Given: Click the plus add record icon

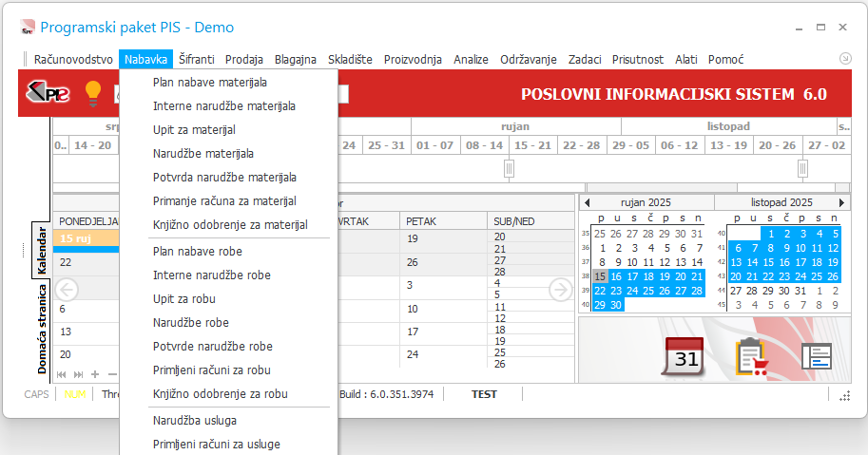Looking at the screenshot, I should (x=95, y=374).
